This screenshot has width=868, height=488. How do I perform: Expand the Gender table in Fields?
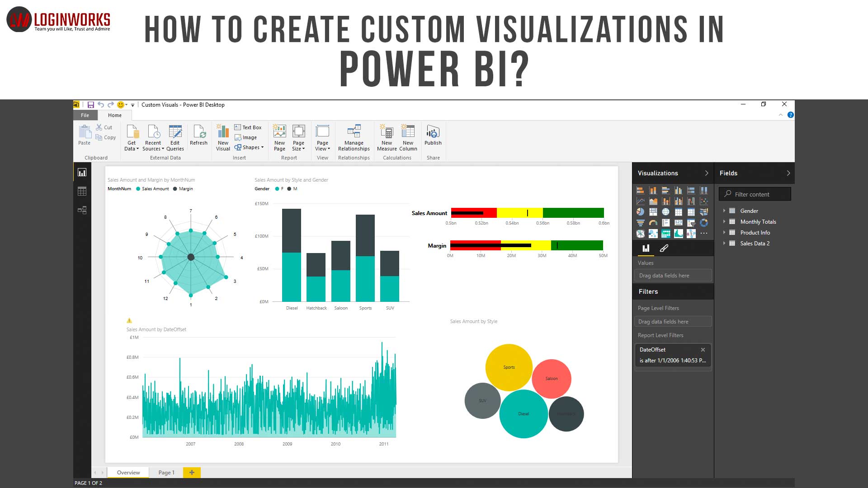pyautogui.click(x=724, y=211)
